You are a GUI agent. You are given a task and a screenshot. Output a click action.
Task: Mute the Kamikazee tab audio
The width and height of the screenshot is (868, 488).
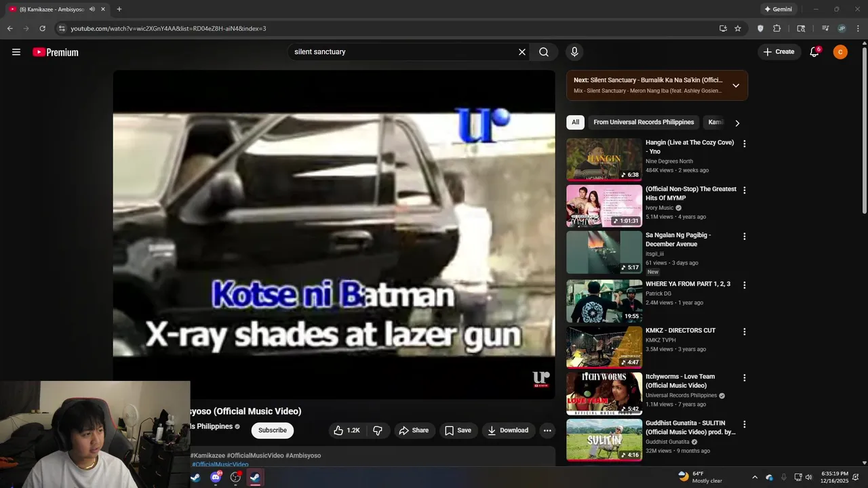(92, 9)
